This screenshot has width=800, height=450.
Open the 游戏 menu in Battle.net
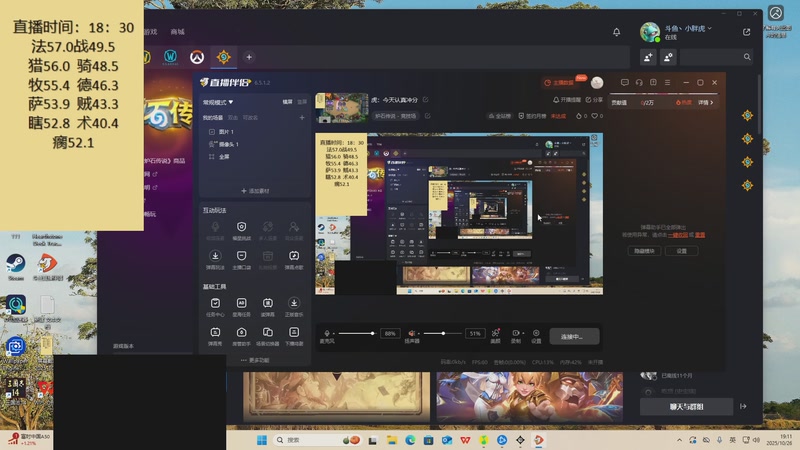click(151, 32)
